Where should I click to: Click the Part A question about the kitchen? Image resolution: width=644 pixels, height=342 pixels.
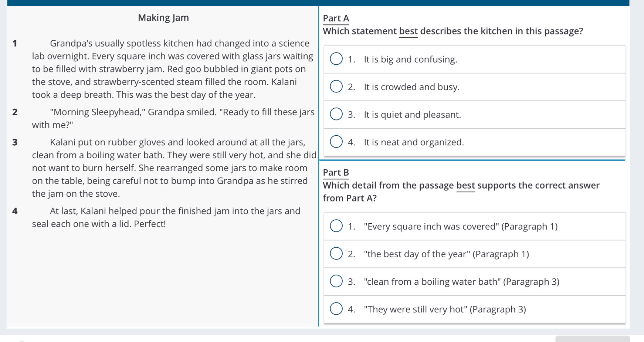pos(453,31)
